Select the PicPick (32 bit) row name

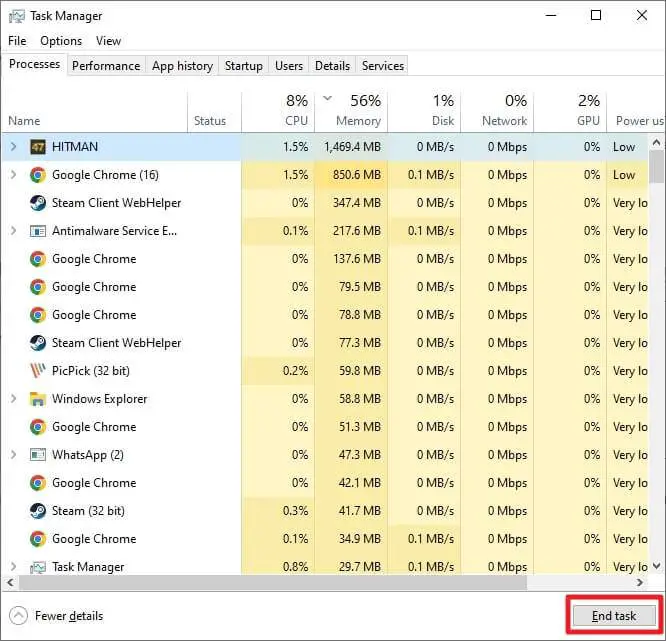[91, 371]
